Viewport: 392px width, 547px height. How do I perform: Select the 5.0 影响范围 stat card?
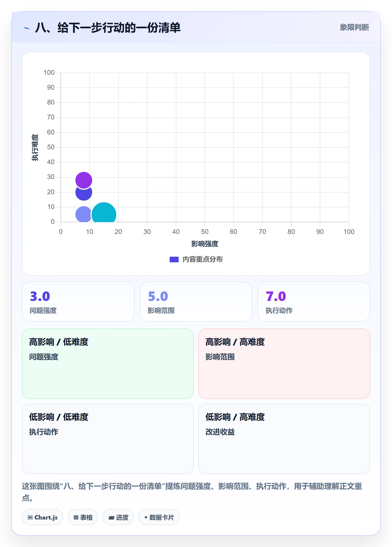[196, 302]
